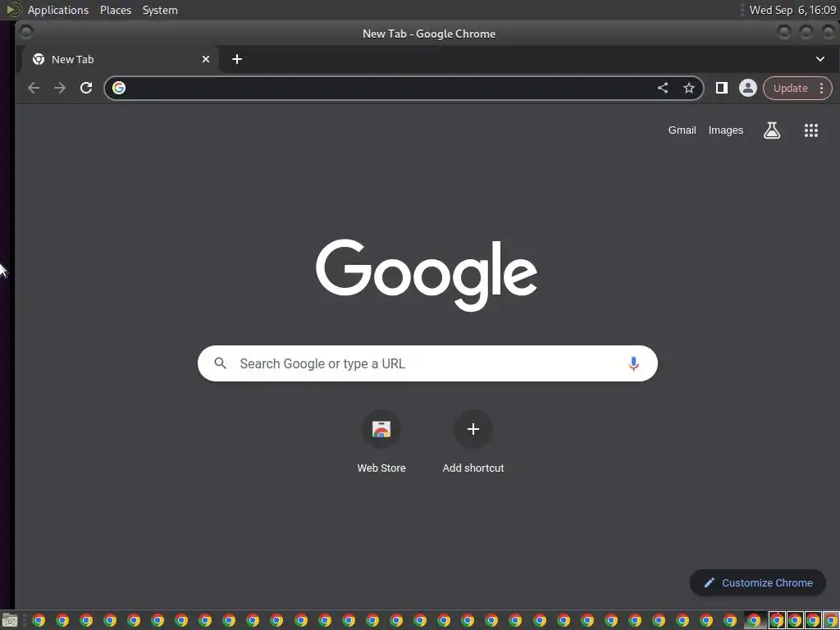Image resolution: width=840 pixels, height=630 pixels.
Task: Share this page via the share icon
Action: [x=663, y=88]
